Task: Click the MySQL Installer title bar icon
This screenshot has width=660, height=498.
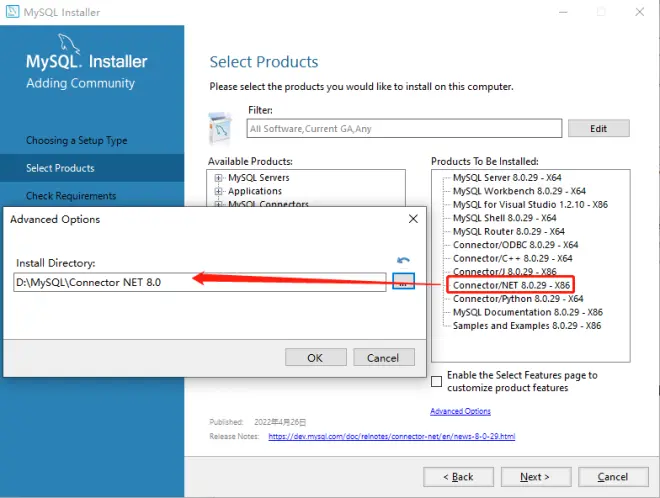Action: click(12, 11)
